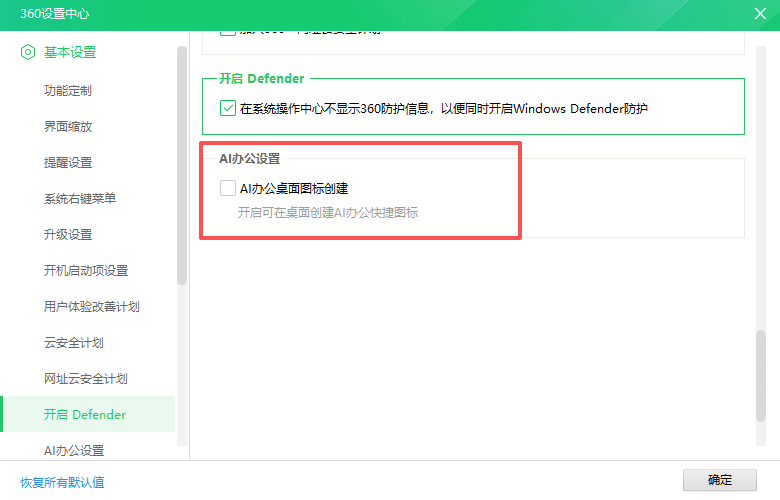Click the sidebar's vertical scrollbar
The width and height of the screenshot is (780, 500).
[182, 165]
